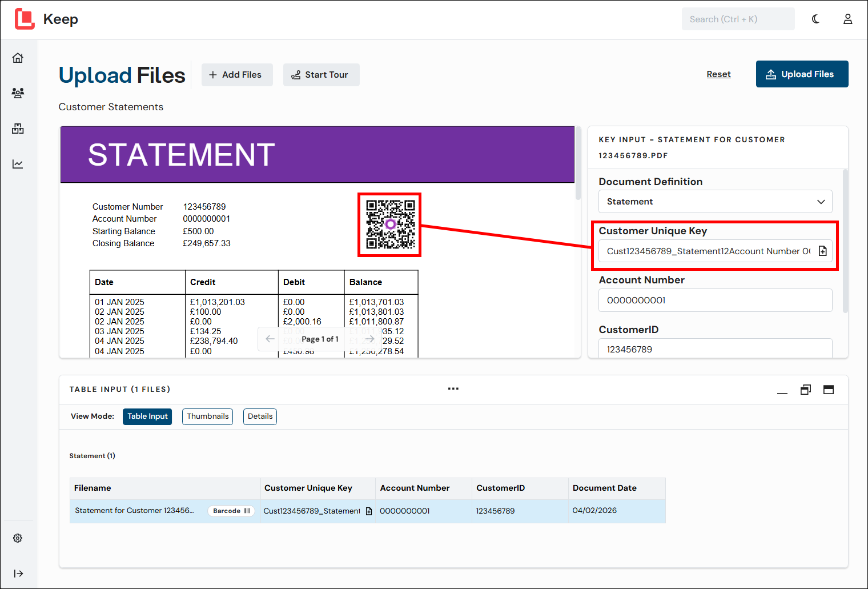Click document icon in Customer Unique Key field
The width and height of the screenshot is (868, 589).
pos(823,251)
